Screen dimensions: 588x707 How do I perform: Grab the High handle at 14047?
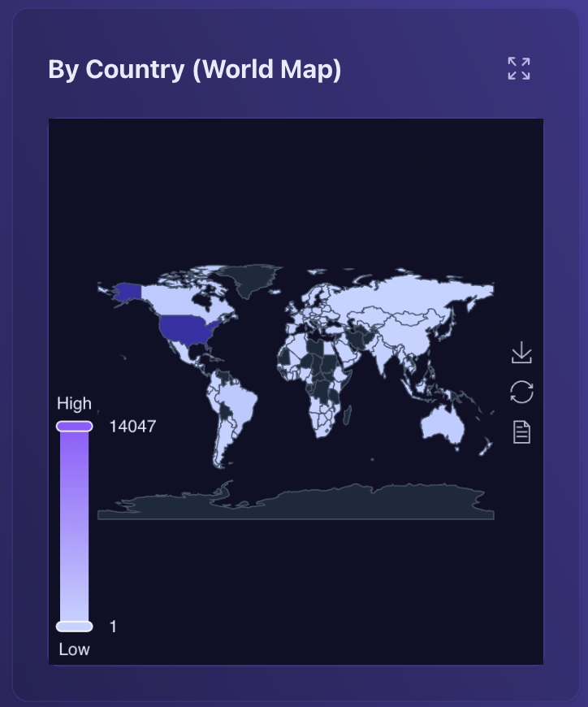click(x=75, y=426)
